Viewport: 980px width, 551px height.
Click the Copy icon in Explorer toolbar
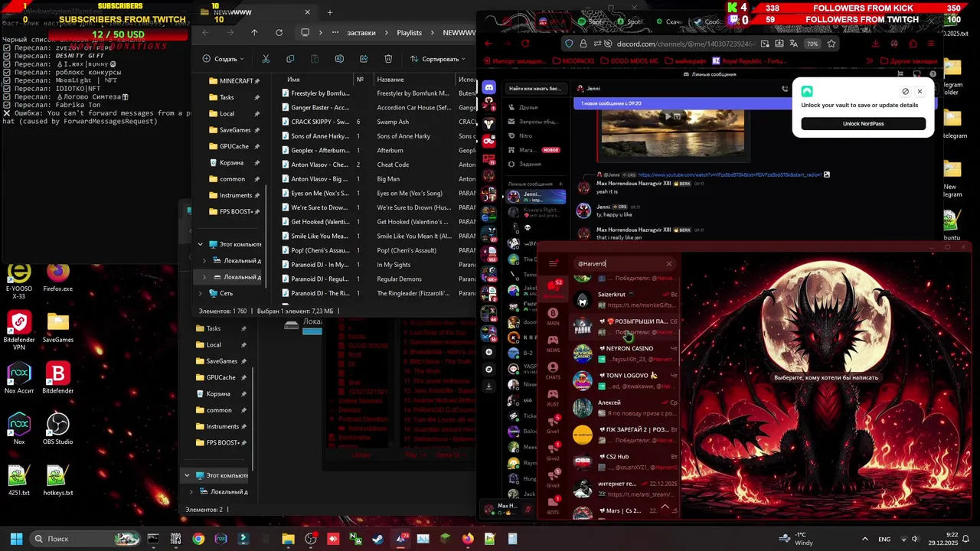290,59
